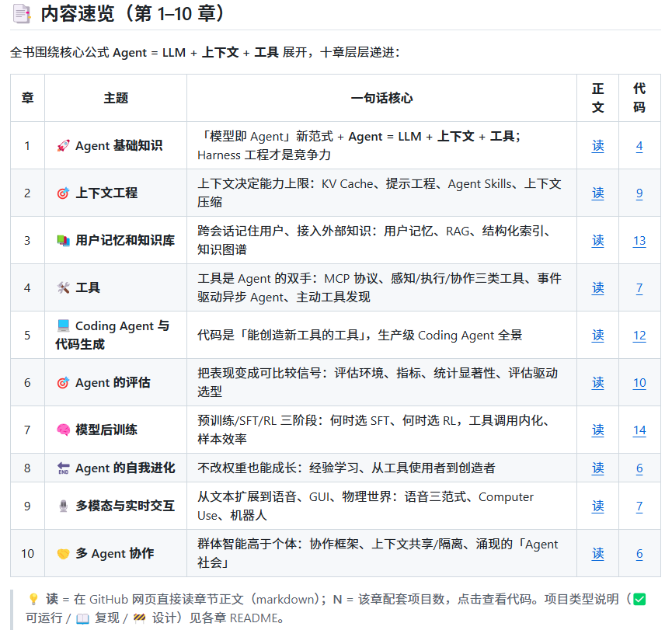672x630 pixels.
Task: Click the laptop icon beside Coding Agent
Action: point(64,325)
